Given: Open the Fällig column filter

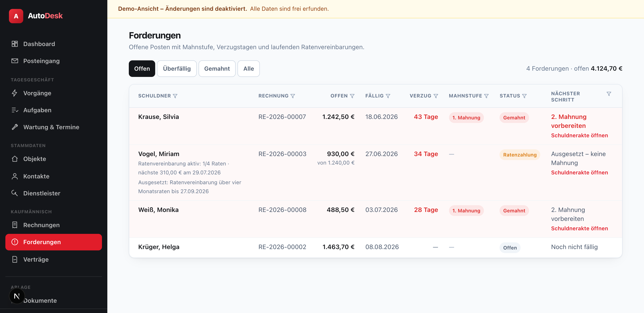Looking at the screenshot, I should tap(388, 96).
